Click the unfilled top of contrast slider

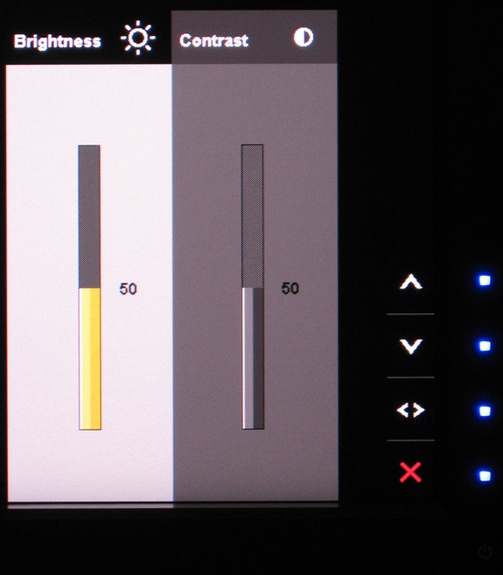coord(252,216)
